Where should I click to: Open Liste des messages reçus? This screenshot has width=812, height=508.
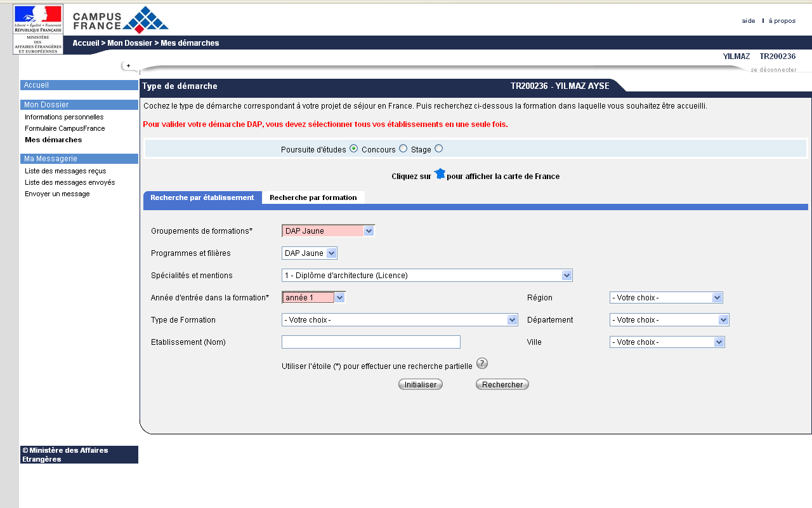pyautogui.click(x=65, y=171)
